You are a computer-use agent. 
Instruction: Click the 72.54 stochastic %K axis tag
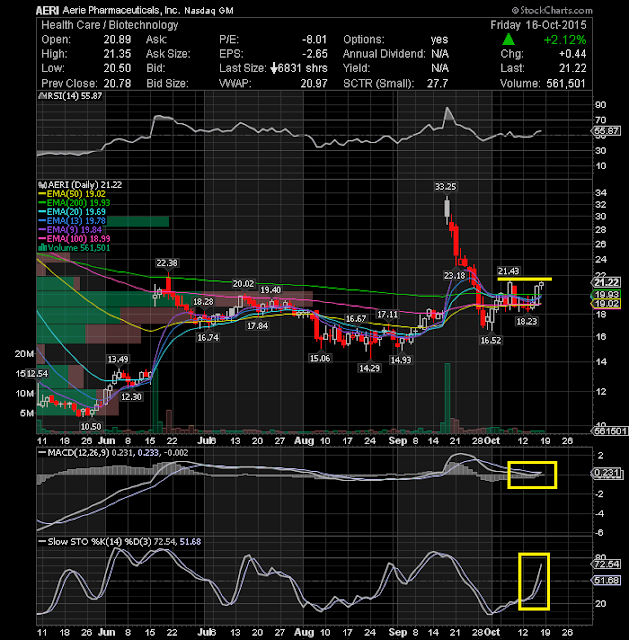[x=607, y=564]
